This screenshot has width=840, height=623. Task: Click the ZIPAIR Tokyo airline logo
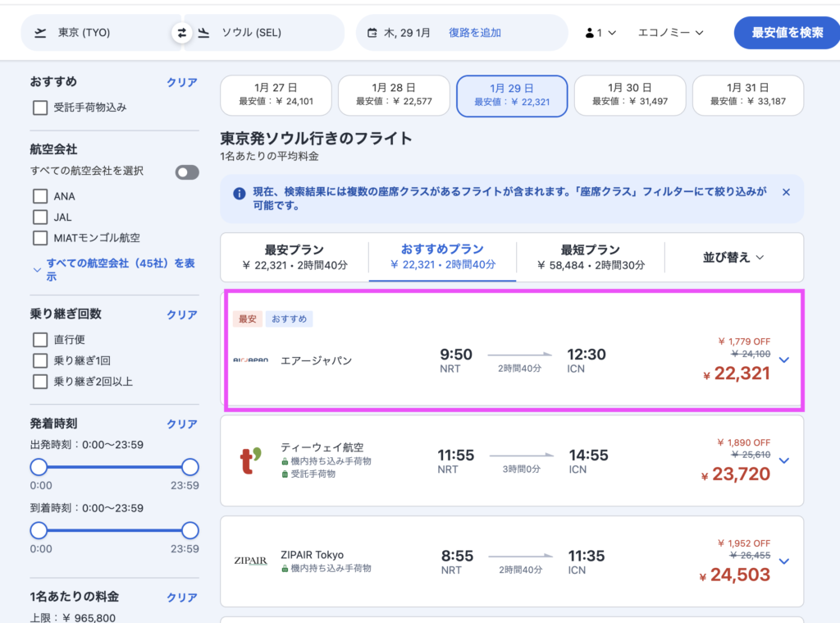[x=251, y=560]
